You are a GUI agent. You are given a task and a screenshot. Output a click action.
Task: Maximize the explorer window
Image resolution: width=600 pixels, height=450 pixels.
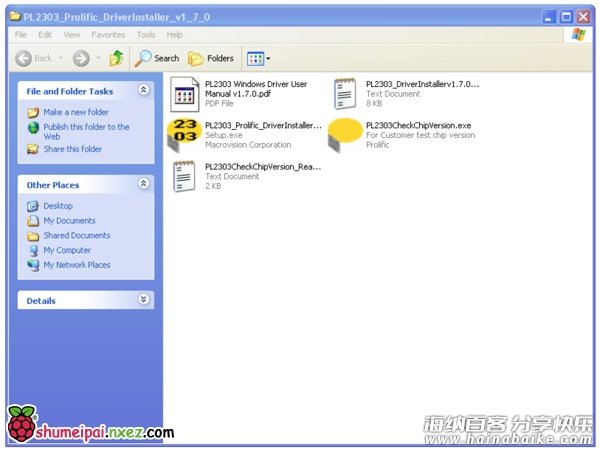point(566,17)
